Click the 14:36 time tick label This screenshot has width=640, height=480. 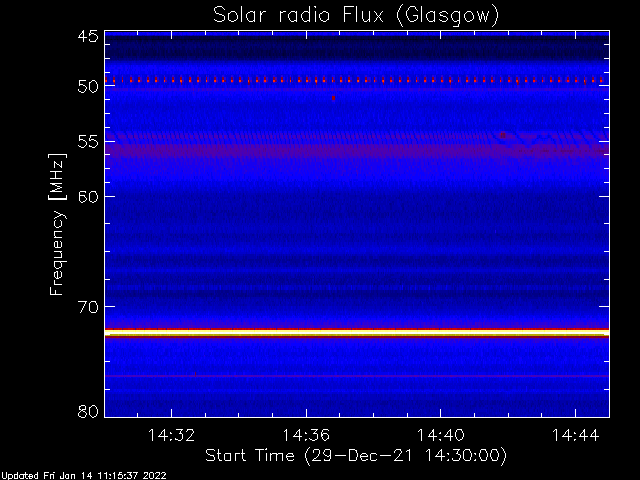(x=306, y=435)
